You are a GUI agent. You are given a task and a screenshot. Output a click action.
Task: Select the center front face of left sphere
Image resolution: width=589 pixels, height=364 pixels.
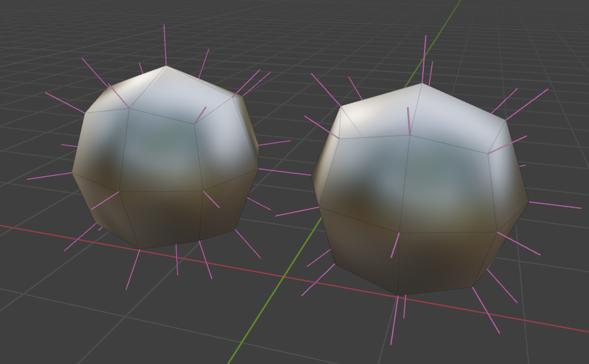click(x=162, y=152)
